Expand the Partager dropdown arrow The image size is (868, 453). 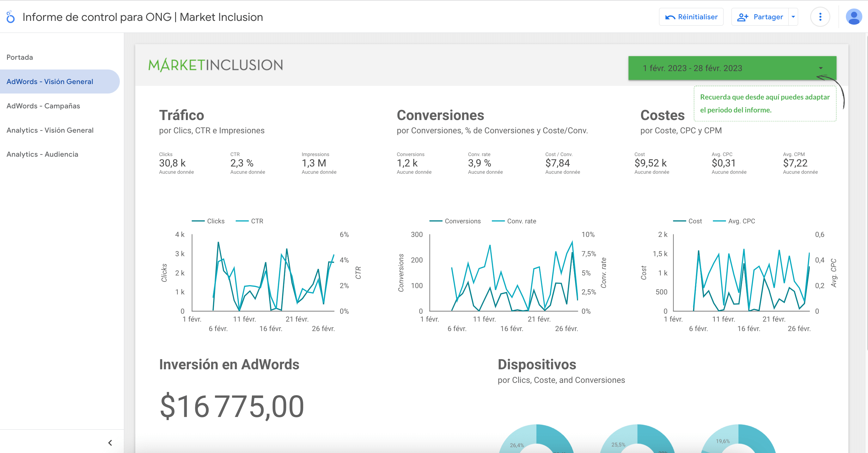click(x=793, y=17)
